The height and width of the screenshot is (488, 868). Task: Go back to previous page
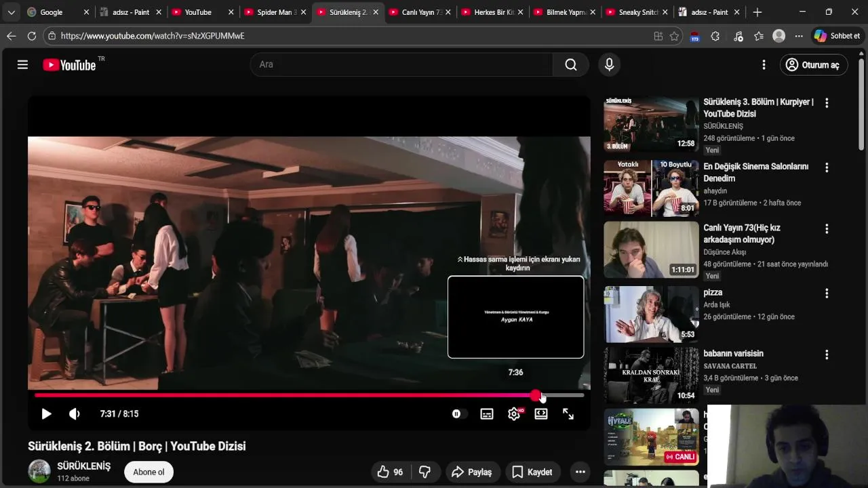click(x=11, y=36)
